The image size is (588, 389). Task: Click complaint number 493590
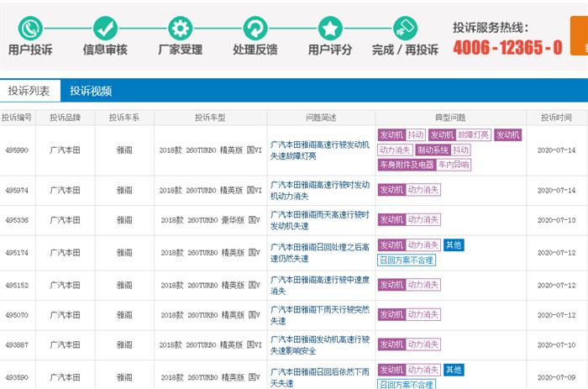[x=17, y=377]
